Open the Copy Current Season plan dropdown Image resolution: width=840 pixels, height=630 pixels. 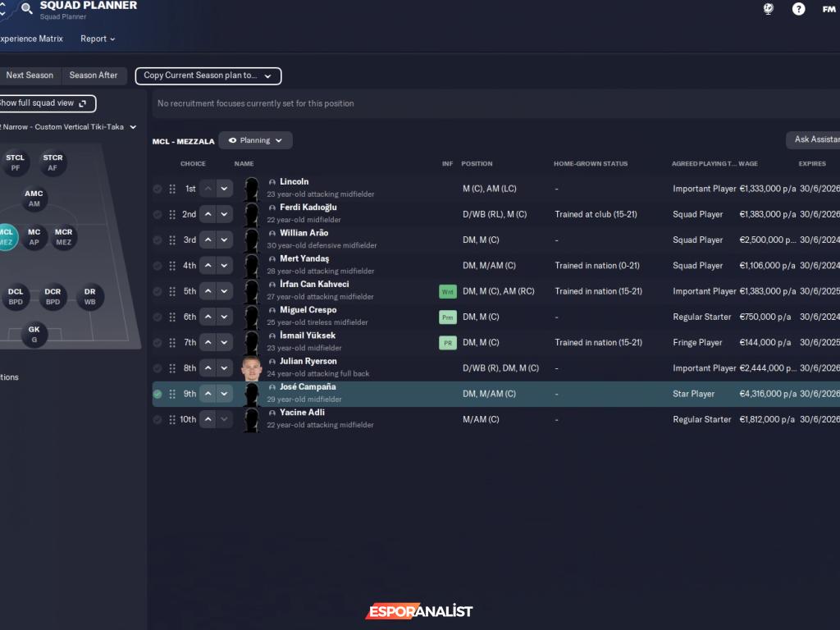(208, 75)
